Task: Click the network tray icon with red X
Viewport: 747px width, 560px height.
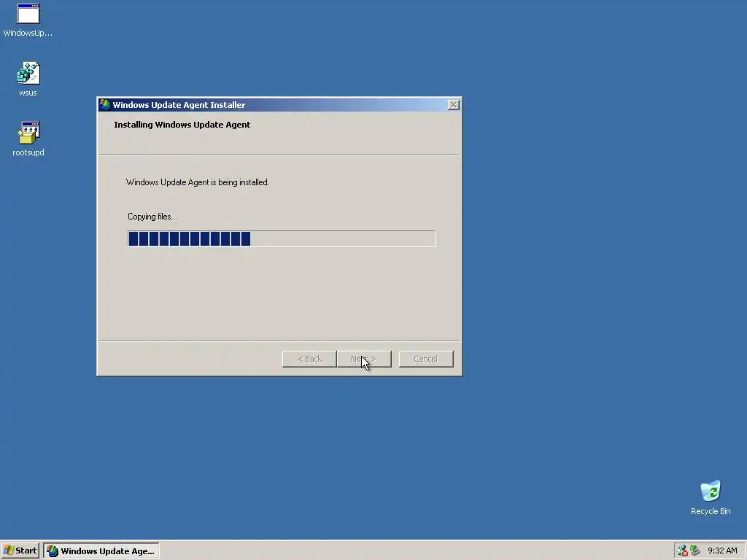Action: [682, 551]
